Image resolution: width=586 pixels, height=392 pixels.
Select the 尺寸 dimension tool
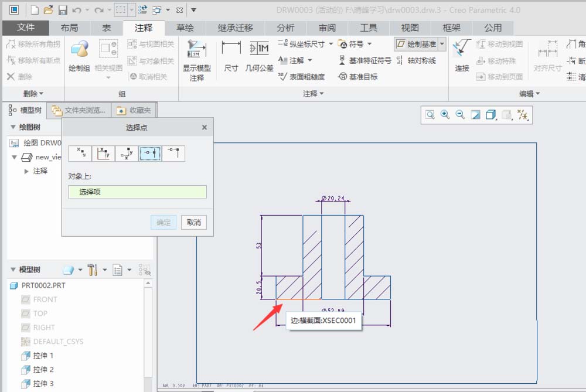pyautogui.click(x=231, y=56)
